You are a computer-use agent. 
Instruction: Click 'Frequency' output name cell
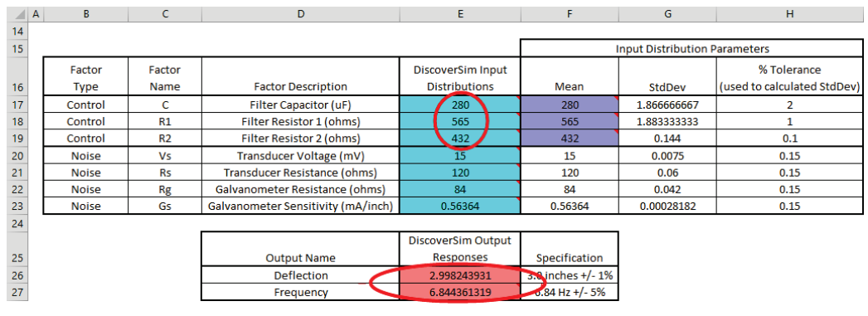[x=301, y=292]
